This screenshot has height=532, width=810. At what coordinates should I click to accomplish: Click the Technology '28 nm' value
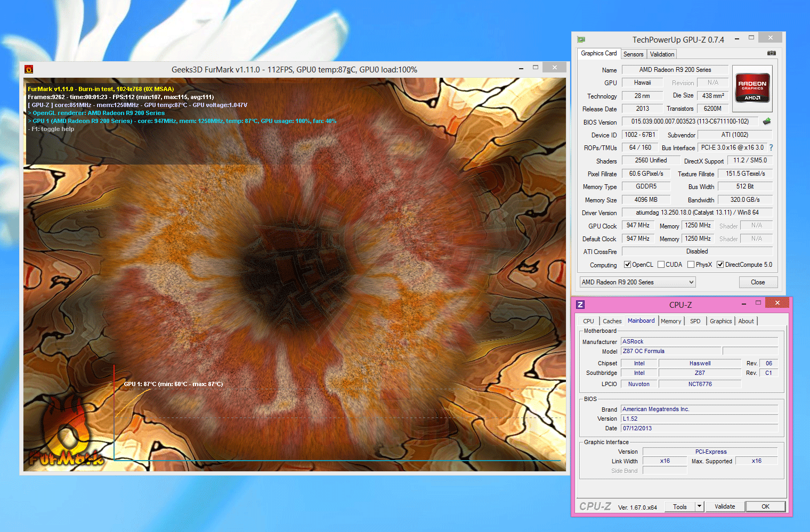click(642, 96)
